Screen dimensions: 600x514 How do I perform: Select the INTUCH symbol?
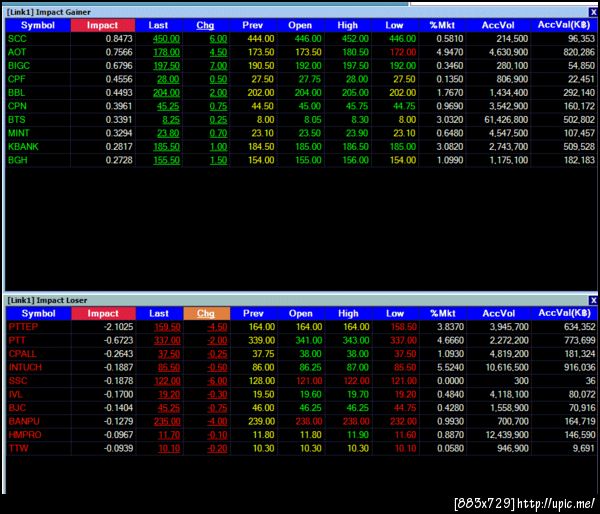click(x=25, y=367)
